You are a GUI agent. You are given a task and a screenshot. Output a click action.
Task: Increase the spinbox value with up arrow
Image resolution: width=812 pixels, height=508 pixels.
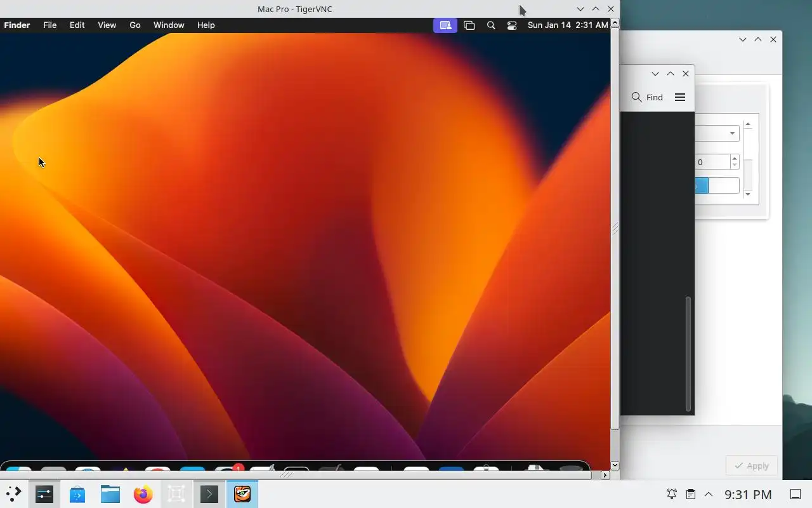(x=735, y=158)
